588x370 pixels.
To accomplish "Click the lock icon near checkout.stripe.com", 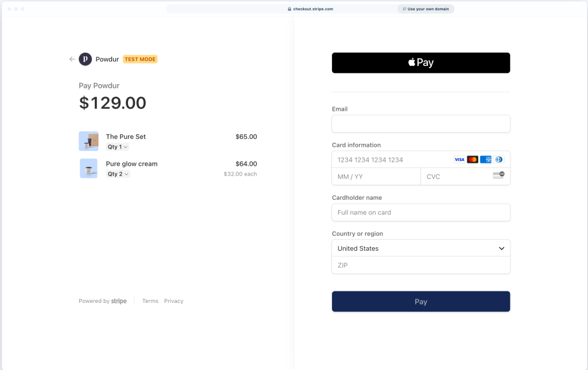I will coord(289,9).
